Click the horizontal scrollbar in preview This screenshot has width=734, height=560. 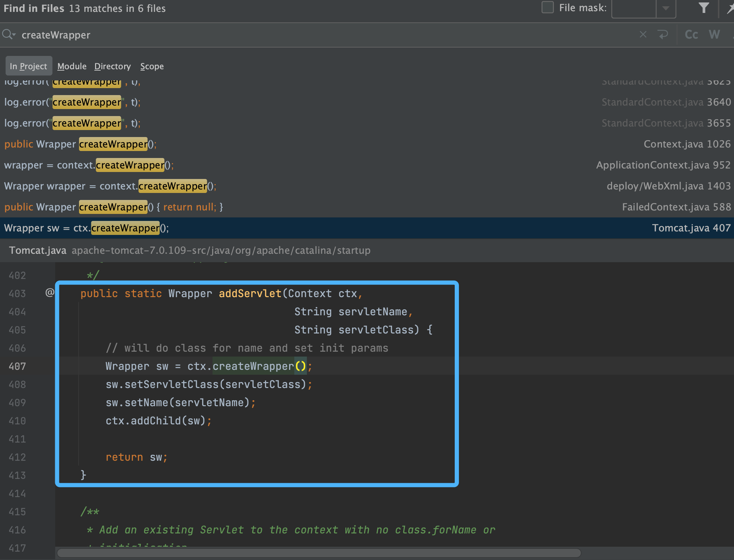pyautogui.click(x=319, y=553)
